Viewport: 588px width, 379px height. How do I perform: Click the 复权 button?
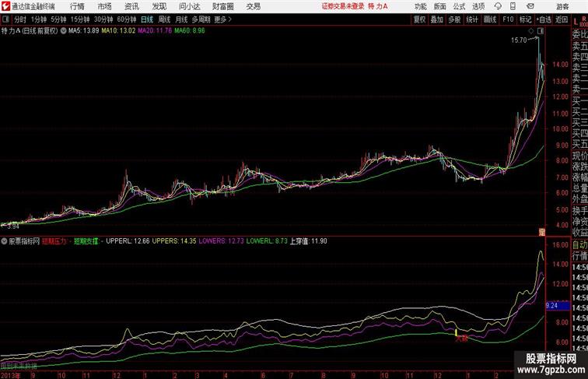(420, 19)
